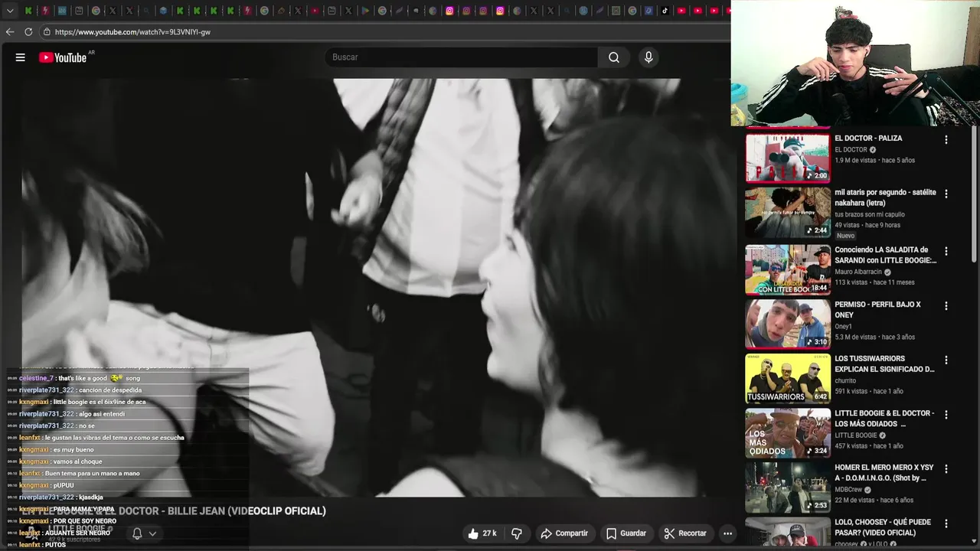Open more actions ellipsis below video

(728, 533)
